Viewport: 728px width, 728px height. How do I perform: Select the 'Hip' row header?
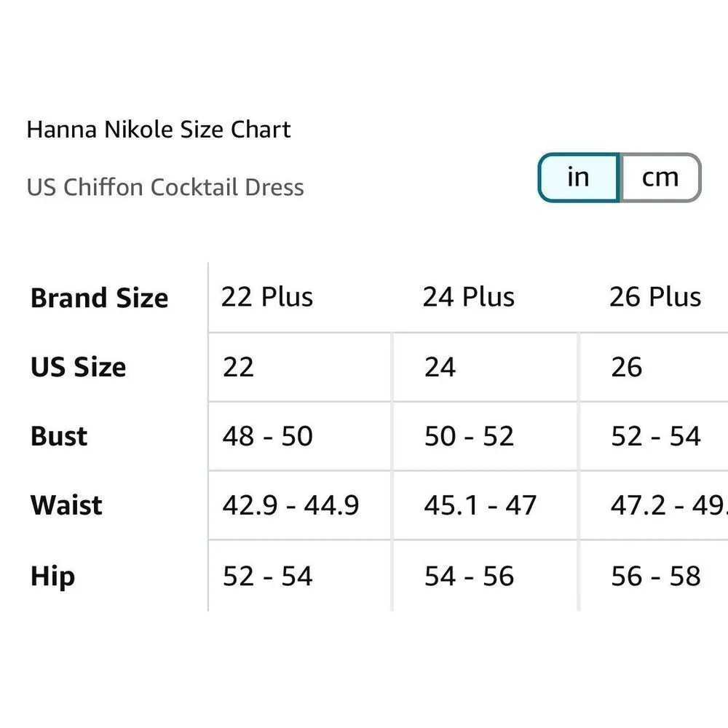52,576
